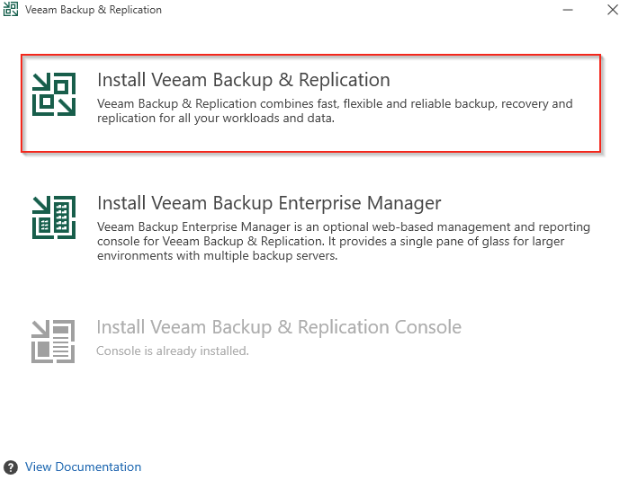Close the Veeam installer window
This screenshot has width=627, height=479.
click(x=612, y=10)
